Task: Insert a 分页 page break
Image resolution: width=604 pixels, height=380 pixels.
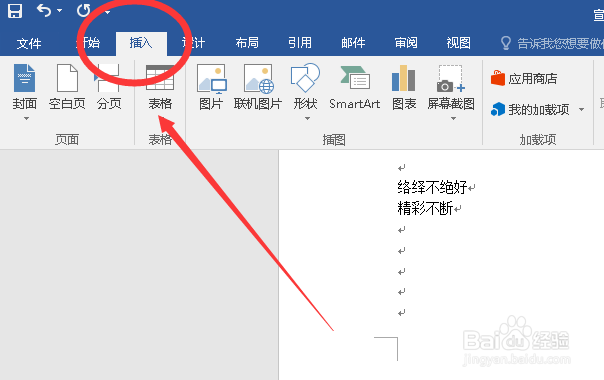Action: (x=109, y=87)
